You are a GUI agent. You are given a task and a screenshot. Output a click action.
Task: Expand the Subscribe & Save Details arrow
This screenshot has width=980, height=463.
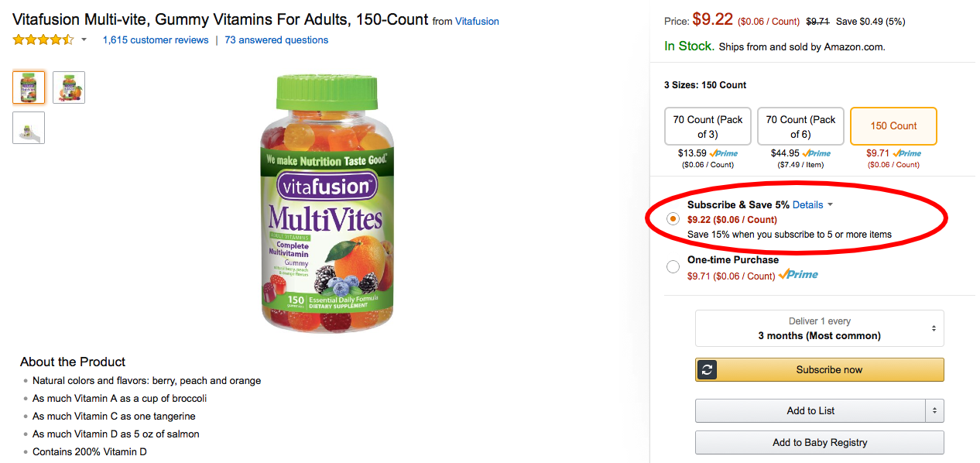pyautogui.click(x=830, y=205)
